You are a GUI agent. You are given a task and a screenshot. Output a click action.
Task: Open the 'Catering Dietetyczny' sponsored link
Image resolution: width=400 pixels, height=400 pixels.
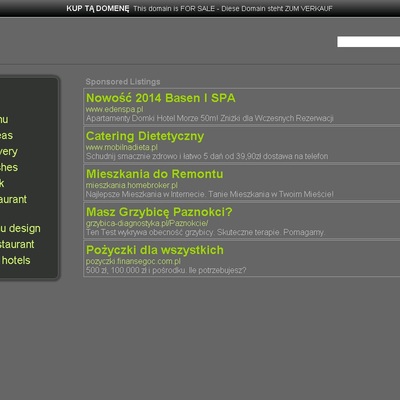click(x=145, y=136)
